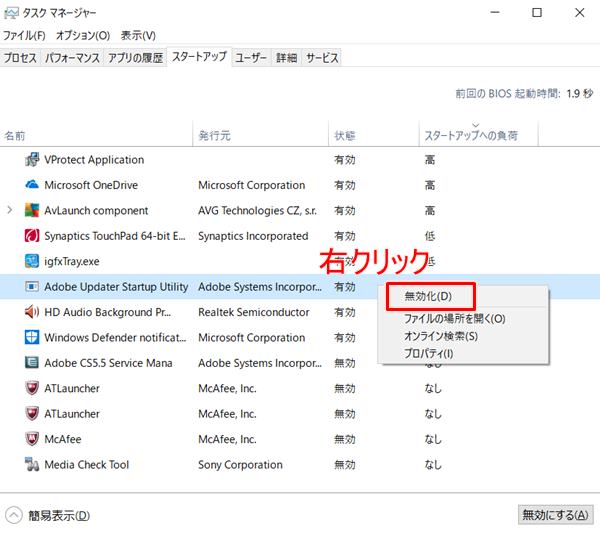Screen dimensions: 600x533
Task: Switch to the 詳細 tab
Action: [x=287, y=58]
